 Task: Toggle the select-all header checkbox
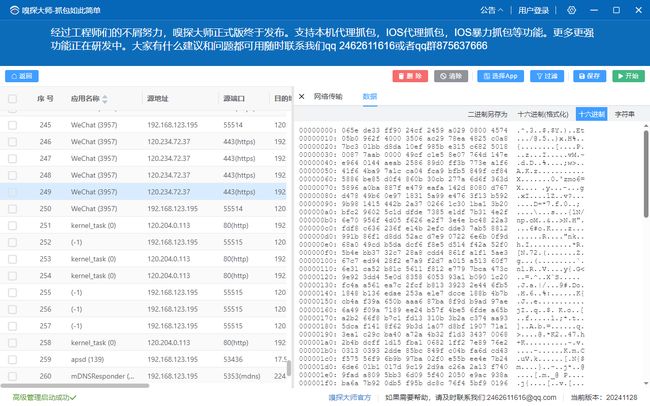pos(12,99)
